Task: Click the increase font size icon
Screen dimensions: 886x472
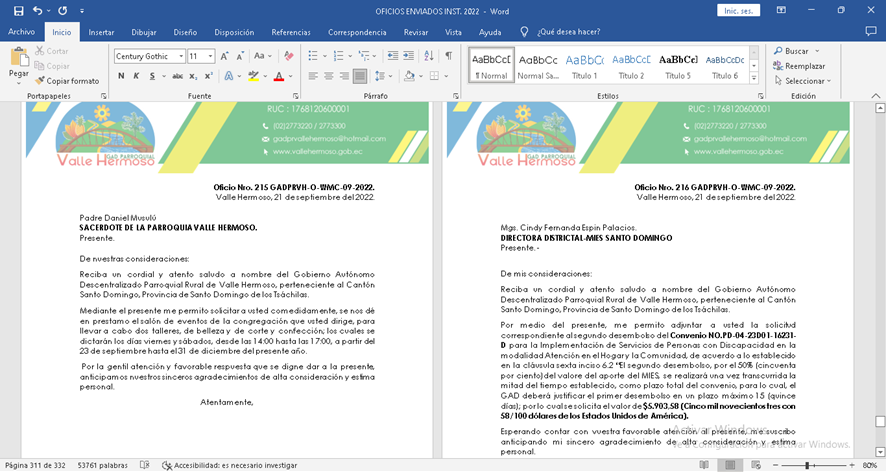Action: pos(226,56)
